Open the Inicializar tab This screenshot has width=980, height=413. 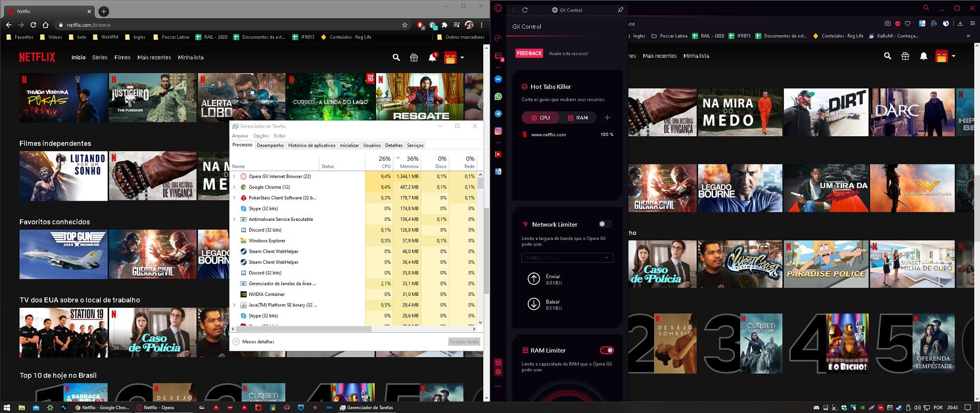click(349, 145)
